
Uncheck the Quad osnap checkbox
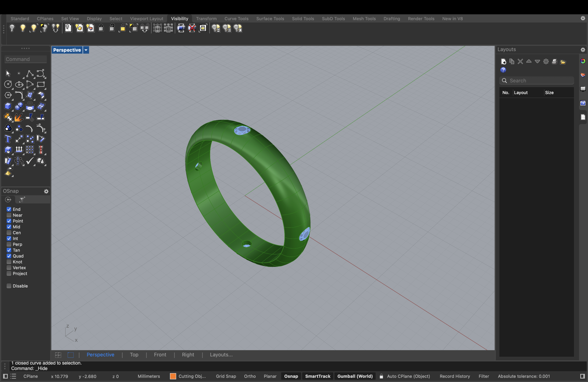point(9,256)
